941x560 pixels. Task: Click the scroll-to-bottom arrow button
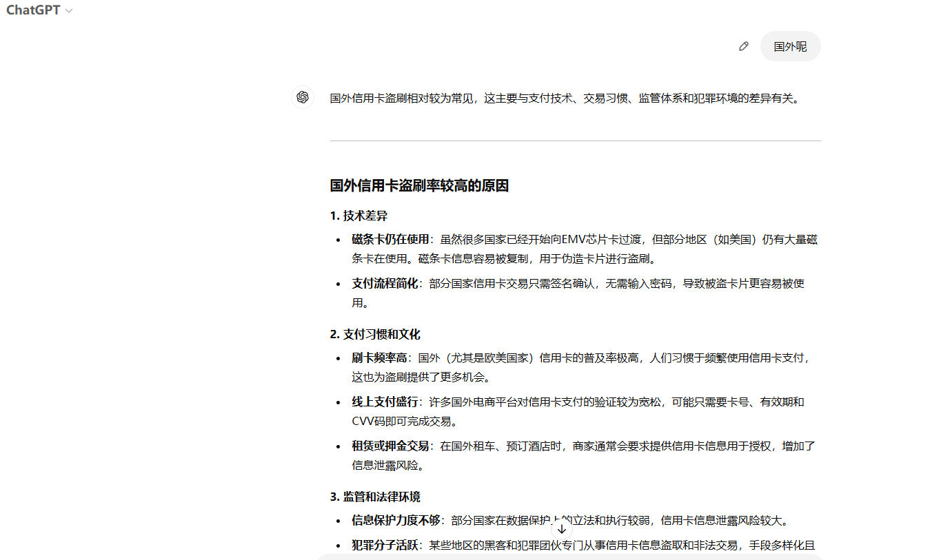pos(562,529)
